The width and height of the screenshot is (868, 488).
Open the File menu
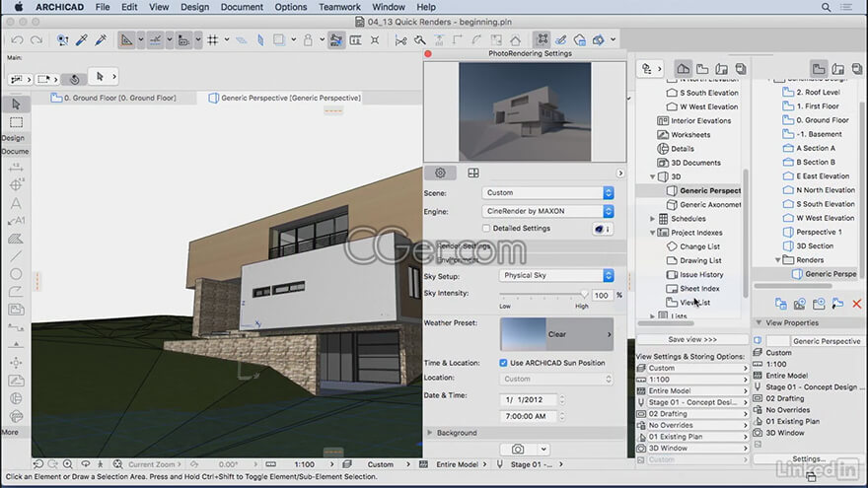coord(103,7)
